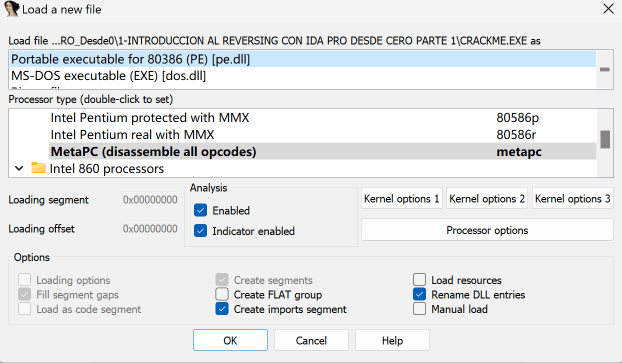The width and height of the screenshot is (622, 363).
Task: Toggle the Create segments checkbox
Action: (x=222, y=280)
